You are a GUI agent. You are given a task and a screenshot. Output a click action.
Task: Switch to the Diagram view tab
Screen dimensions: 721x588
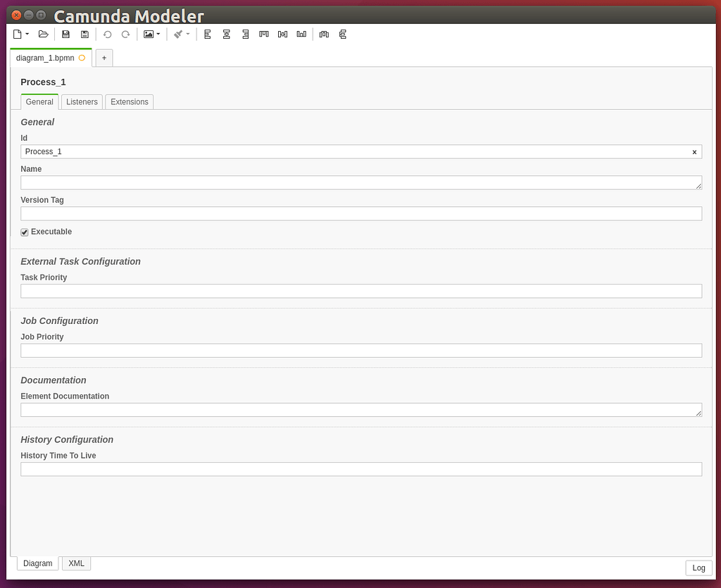coord(38,563)
